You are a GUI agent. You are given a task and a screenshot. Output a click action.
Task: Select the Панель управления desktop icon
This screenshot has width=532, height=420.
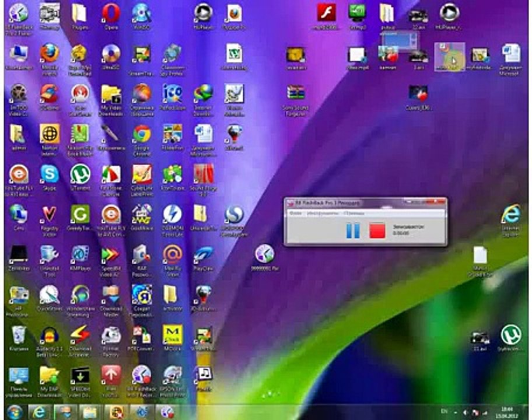pos(19,381)
